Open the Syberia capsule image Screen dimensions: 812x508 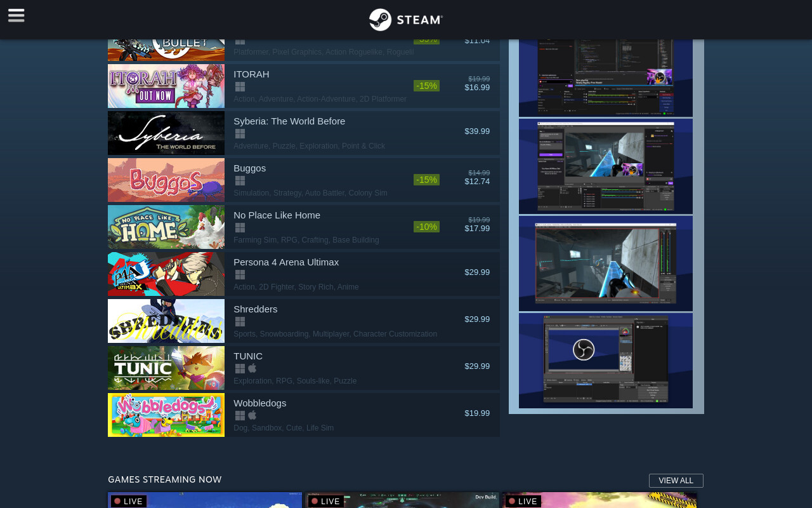pyautogui.click(x=166, y=133)
